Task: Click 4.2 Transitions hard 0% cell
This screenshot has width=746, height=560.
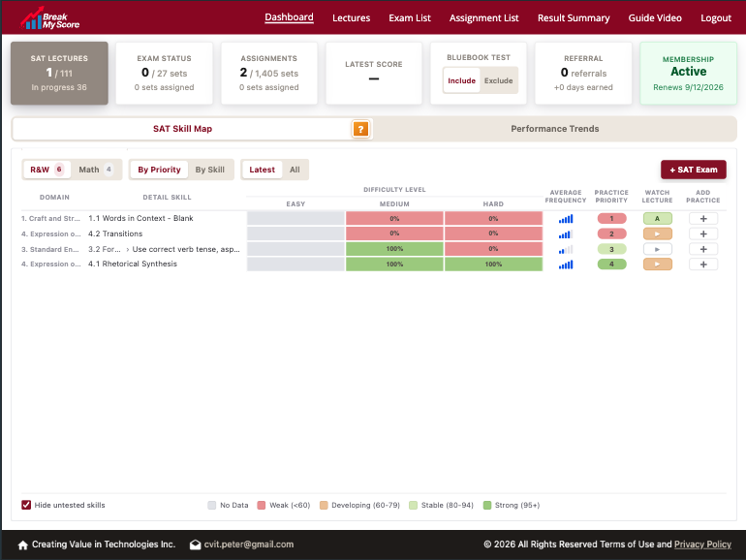Action: pyautogui.click(x=493, y=234)
